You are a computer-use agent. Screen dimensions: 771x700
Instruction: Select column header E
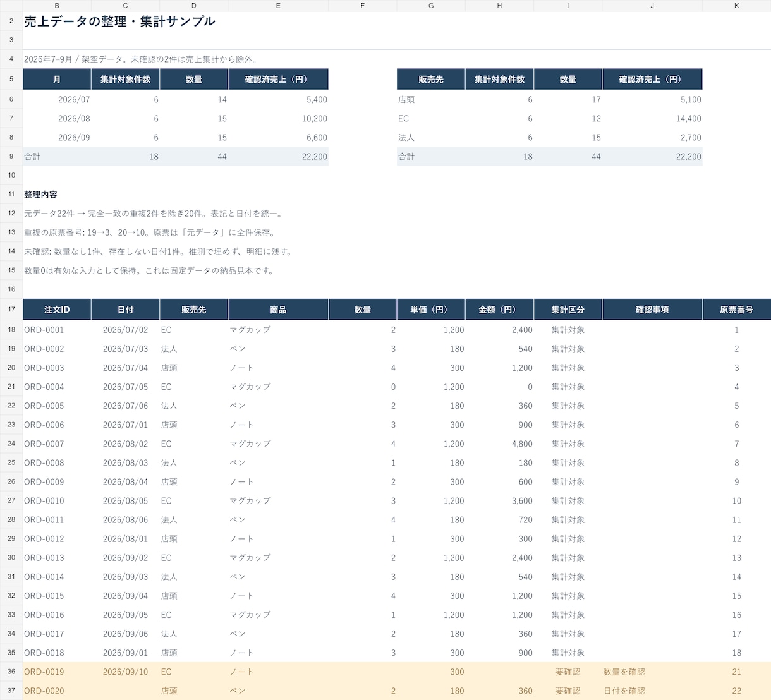pyautogui.click(x=278, y=6)
